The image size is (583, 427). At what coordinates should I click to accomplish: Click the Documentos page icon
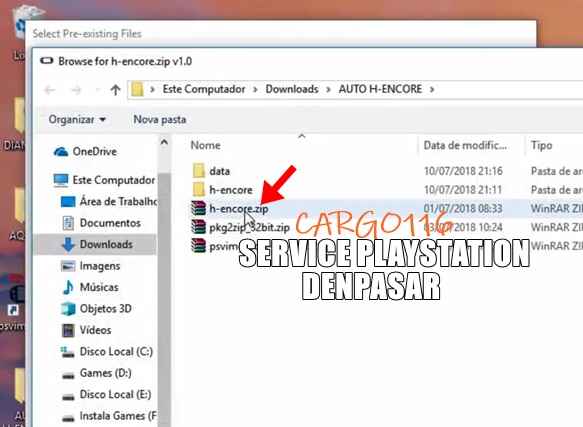pyautogui.click(x=68, y=223)
